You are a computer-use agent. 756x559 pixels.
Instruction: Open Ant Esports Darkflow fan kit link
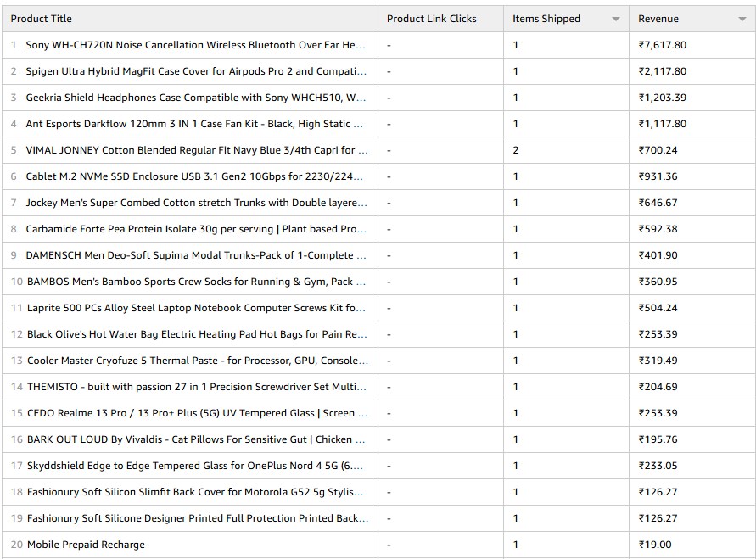tap(195, 124)
